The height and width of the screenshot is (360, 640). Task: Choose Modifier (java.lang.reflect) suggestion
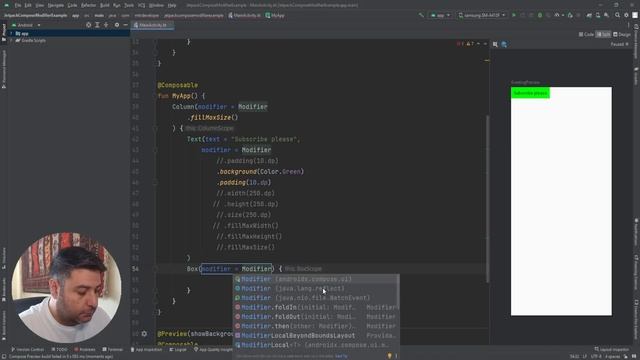(x=316, y=289)
